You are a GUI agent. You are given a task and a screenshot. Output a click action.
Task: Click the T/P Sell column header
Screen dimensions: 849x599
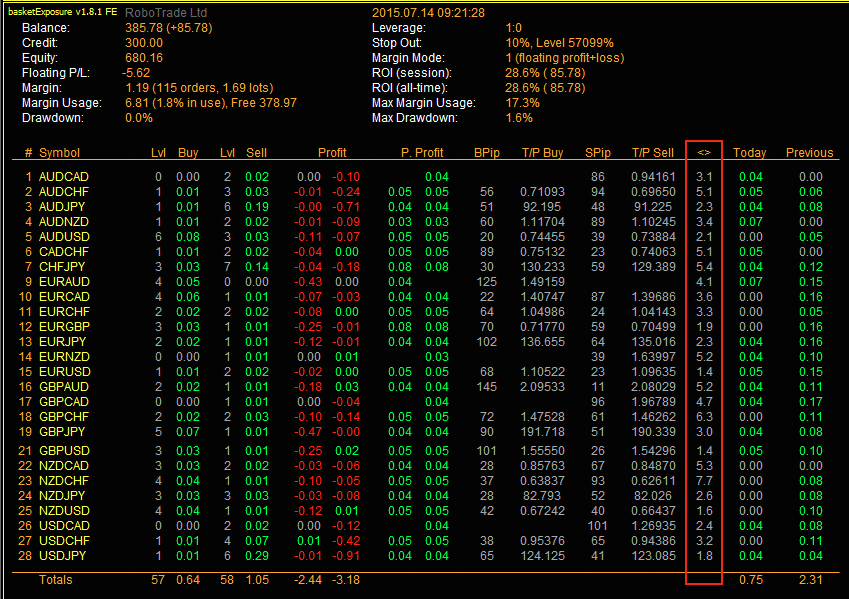point(652,153)
